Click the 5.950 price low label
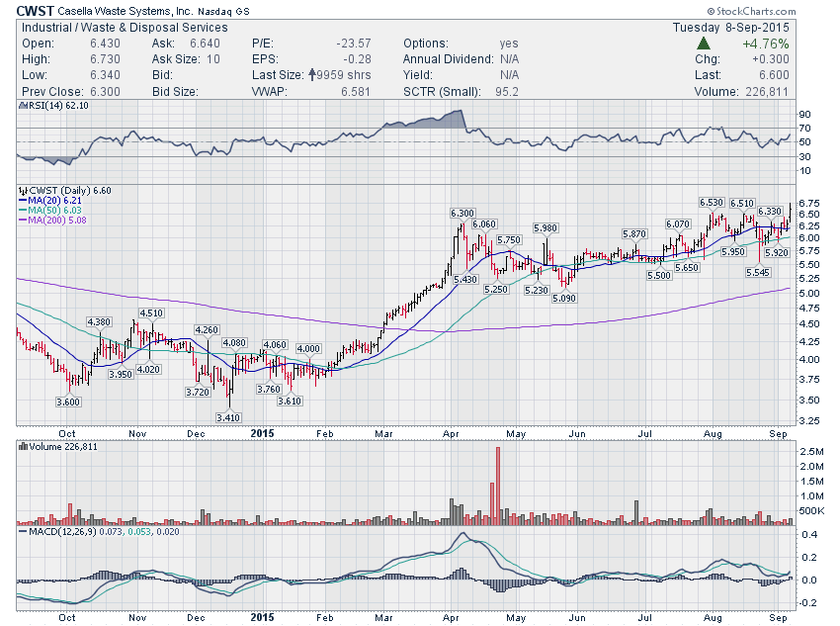 733,251
